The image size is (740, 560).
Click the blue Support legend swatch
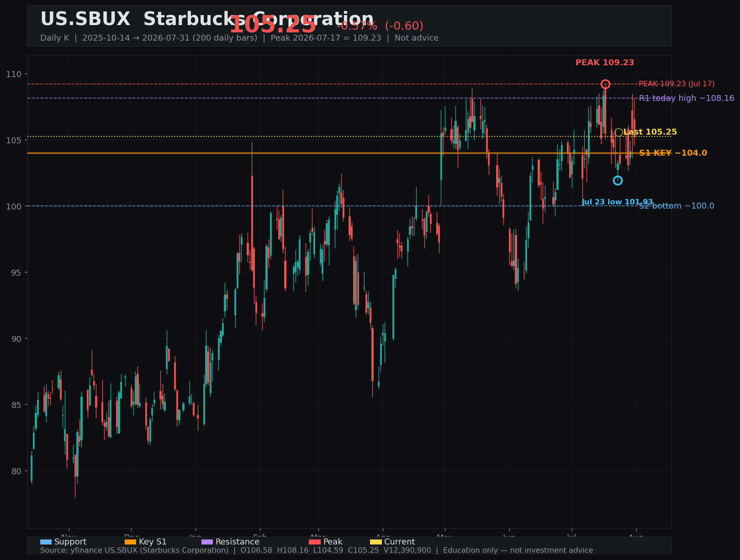(46, 542)
